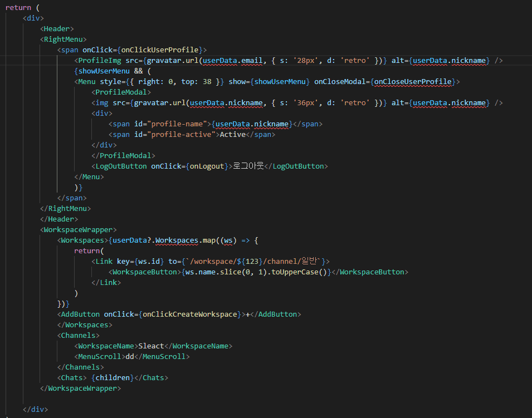The image size is (532, 418).
Task: Click onClickUserProfile in the span line
Action: point(160,50)
